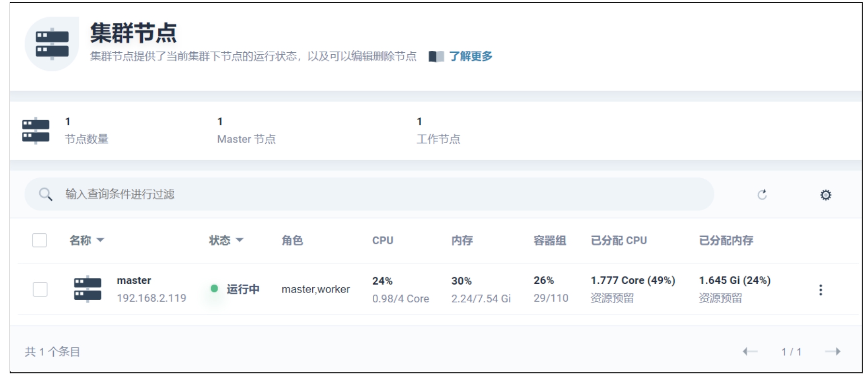Click the large 集群节点 header icon
This screenshot has height=384, width=868.
click(52, 44)
